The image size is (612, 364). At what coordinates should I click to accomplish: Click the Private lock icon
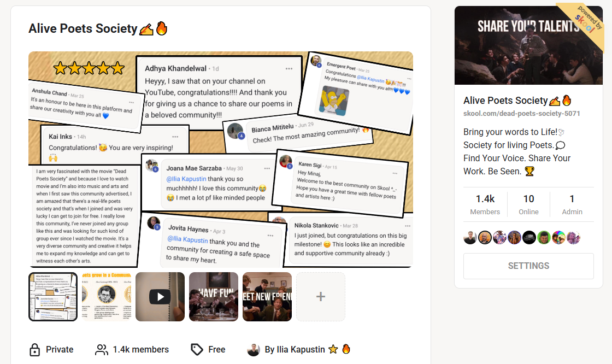tap(35, 350)
